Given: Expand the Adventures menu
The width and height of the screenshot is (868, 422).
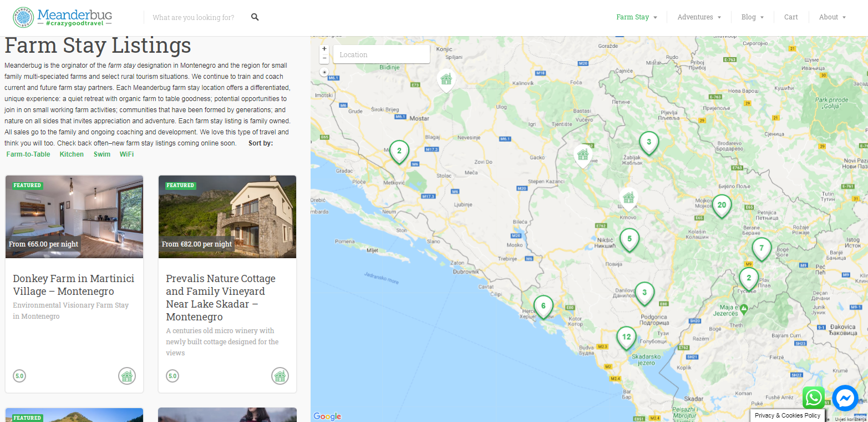Looking at the screenshot, I should coord(699,17).
